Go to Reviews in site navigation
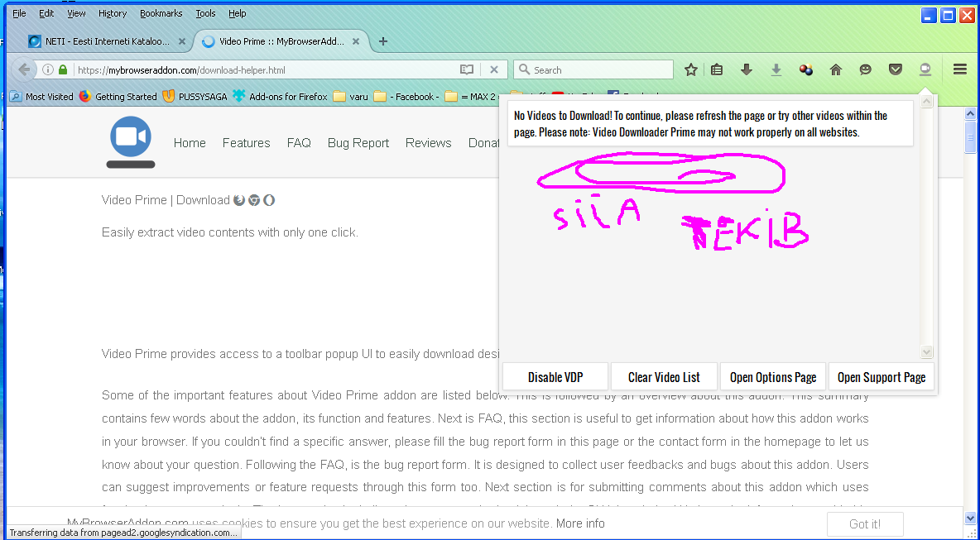Viewport: 980px width, 540px height. pos(428,143)
